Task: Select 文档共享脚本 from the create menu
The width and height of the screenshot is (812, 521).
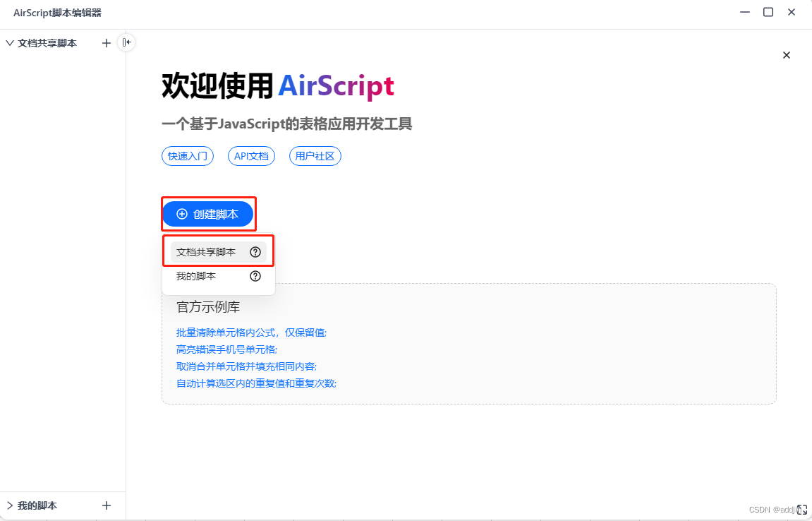Action: [206, 252]
